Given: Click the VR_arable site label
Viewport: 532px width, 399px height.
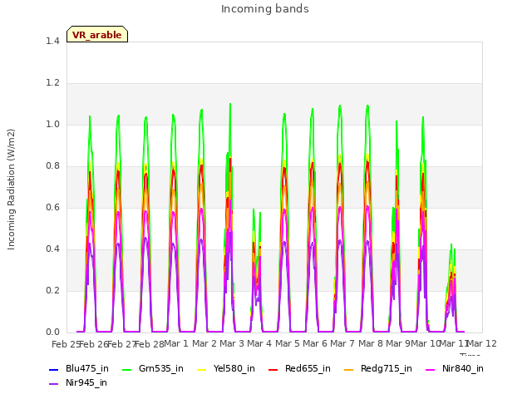Looking at the screenshot, I should coord(97,35).
